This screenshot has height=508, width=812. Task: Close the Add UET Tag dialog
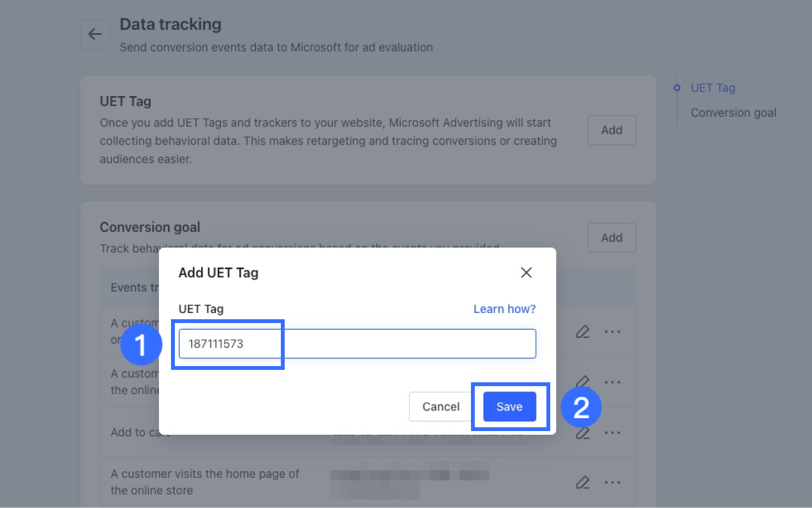526,272
